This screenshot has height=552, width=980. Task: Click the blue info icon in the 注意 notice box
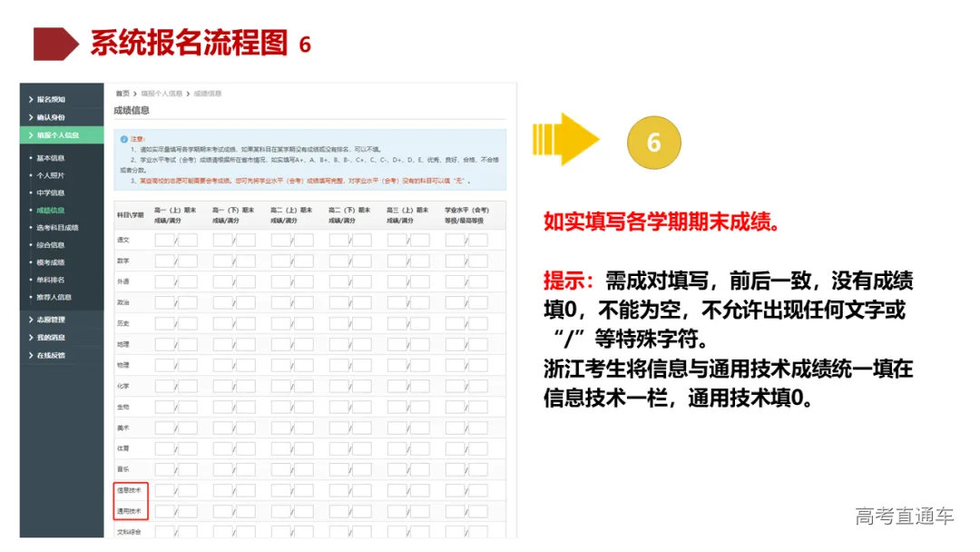(123, 138)
